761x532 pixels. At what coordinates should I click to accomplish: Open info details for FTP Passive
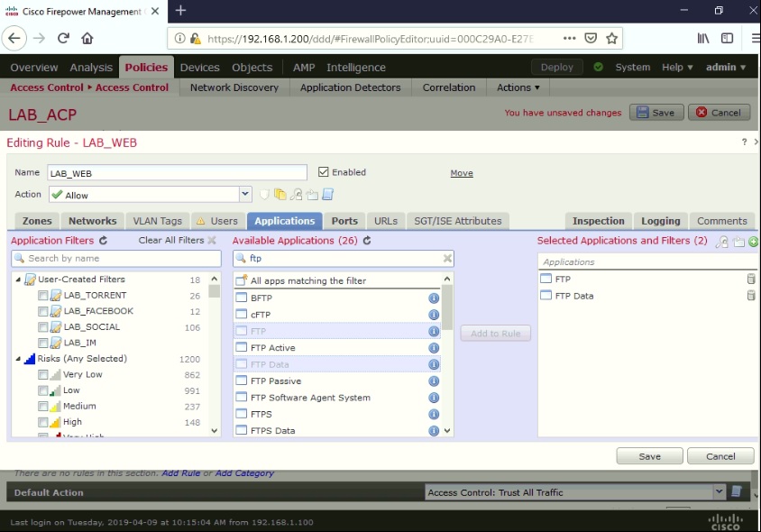click(433, 381)
